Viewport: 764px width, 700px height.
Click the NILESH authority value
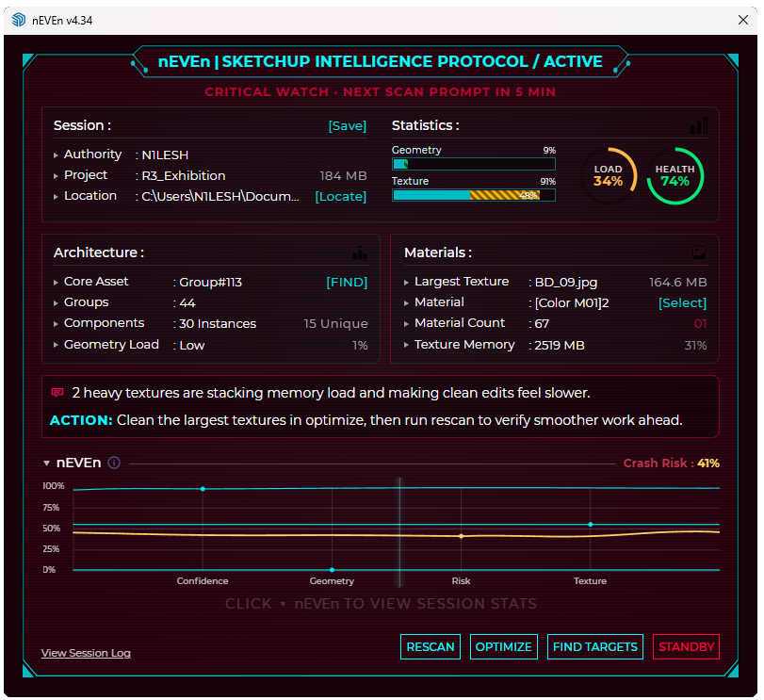165,155
